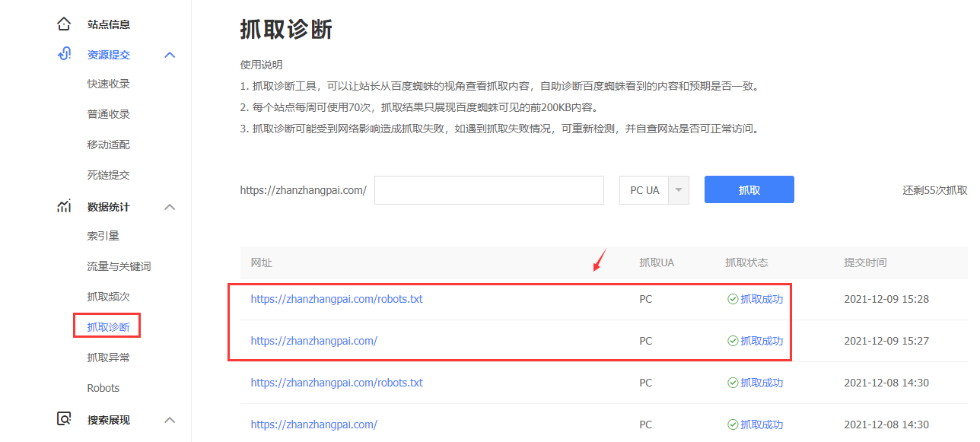980x442 pixels.
Task: Open 普通收录 menu item
Action: [109, 114]
